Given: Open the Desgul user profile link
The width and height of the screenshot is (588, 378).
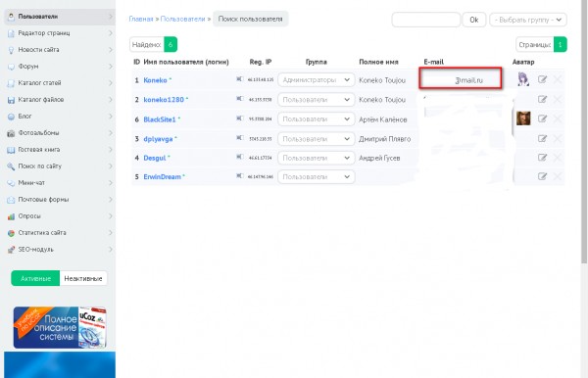Looking at the screenshot, I should point(155,158).
